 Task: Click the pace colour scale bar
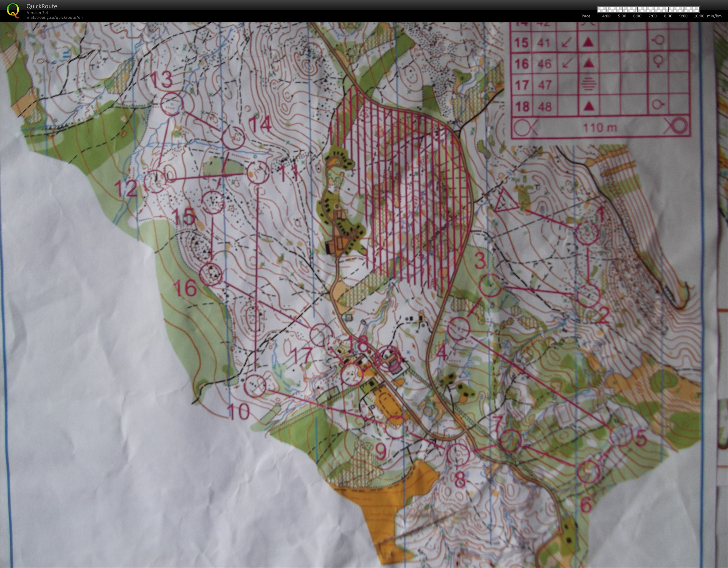pos(648,9)
